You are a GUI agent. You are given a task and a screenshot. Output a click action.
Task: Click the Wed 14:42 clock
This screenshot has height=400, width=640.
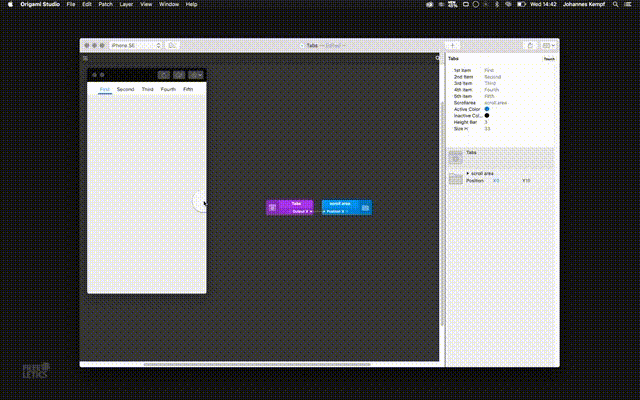(x=543, y=4)
